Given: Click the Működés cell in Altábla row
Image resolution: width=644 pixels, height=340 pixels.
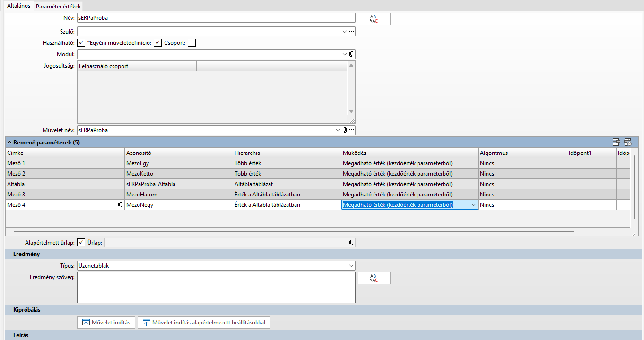Looking at the screenshot, I should (x=409, y=184).
